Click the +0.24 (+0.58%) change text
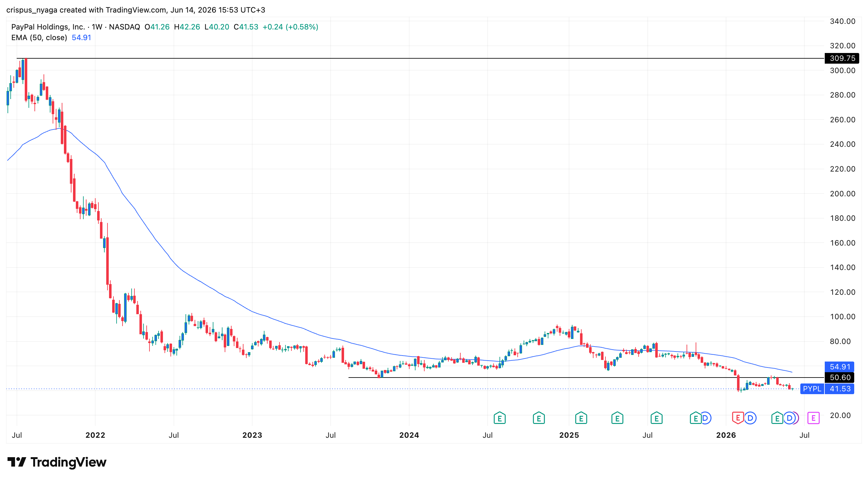868x481 pixels. coord(290,27)
